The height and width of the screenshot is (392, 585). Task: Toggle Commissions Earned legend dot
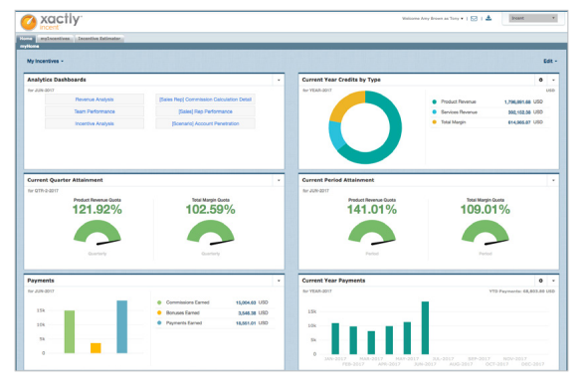[x=159, y=302]
